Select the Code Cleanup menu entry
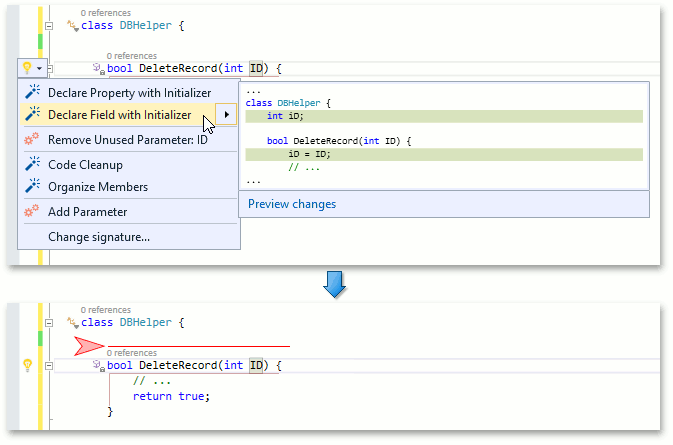This screenshot has height=445, width=673. (85, 164)
